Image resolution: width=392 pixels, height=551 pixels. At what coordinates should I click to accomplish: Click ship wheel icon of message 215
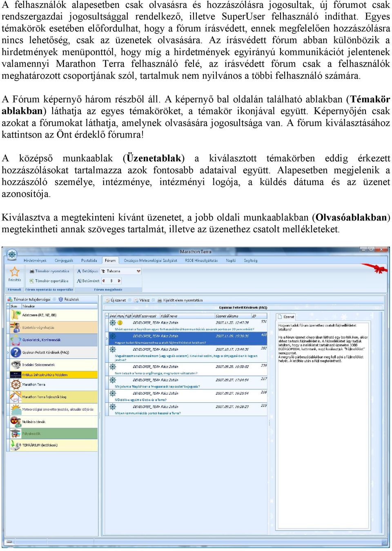[x=113, y=407]
